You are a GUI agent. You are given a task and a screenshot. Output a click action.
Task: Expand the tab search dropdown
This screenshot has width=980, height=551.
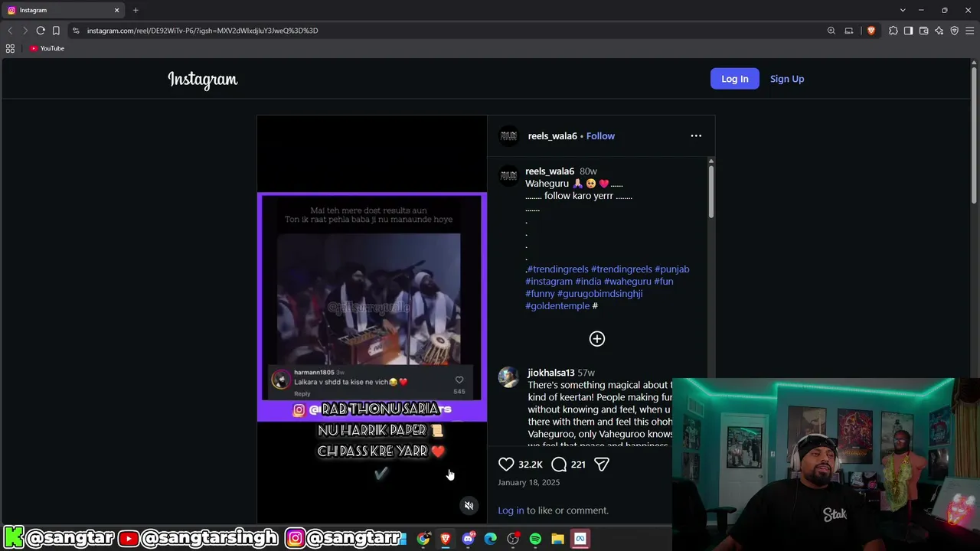click(903, 10)
